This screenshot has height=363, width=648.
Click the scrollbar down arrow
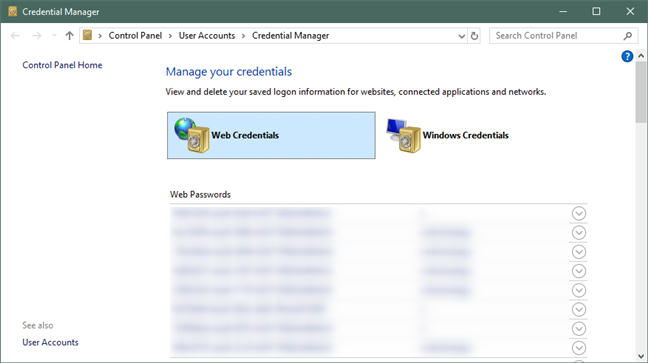tap(641, 356)
